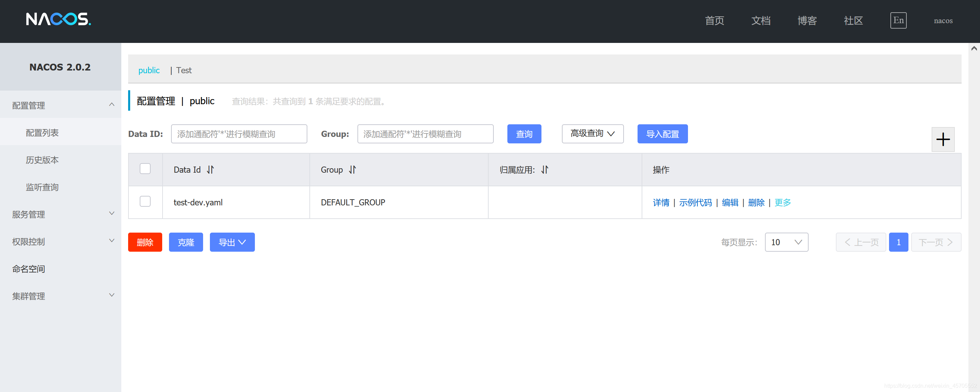Click the nacos user account label
Image resolution: width=980 pixels, height=392 pixels.
point(943,20)
